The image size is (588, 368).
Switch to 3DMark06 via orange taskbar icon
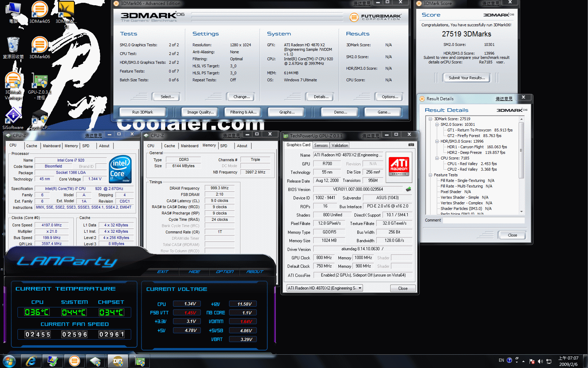[75, 361]
